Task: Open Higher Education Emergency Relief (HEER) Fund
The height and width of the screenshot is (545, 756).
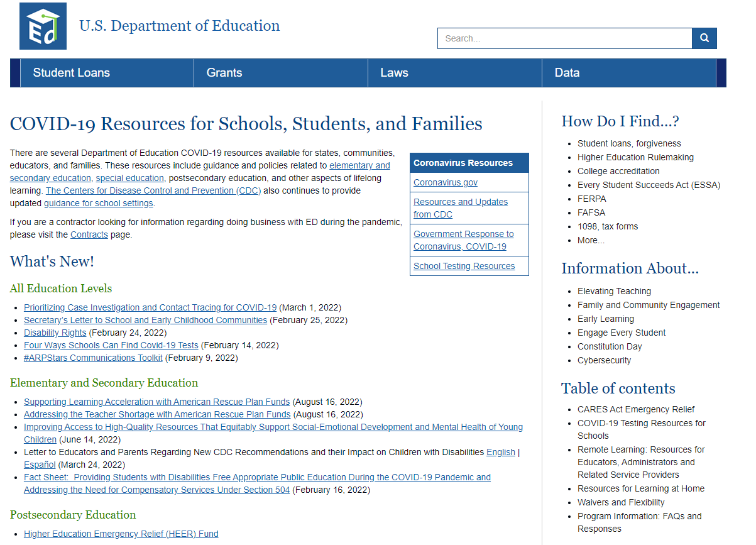Action: click(x=121, y=534)
